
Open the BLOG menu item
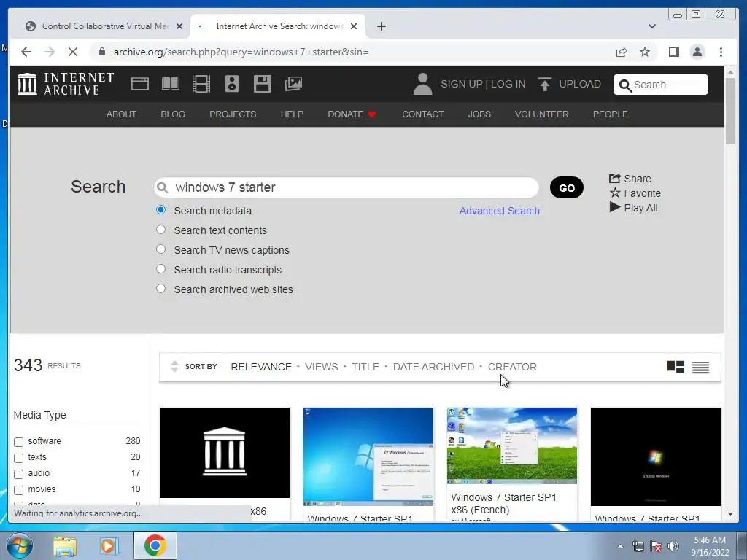(173, 114)
